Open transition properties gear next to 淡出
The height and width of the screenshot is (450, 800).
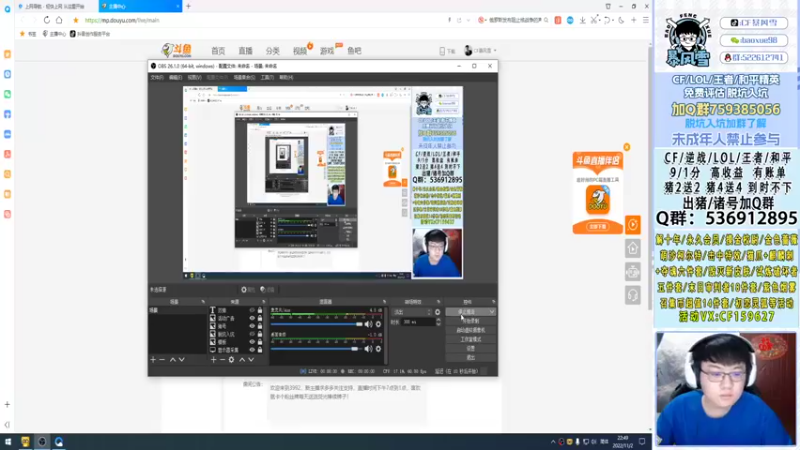pyautogui.click(x=437, y=312)
